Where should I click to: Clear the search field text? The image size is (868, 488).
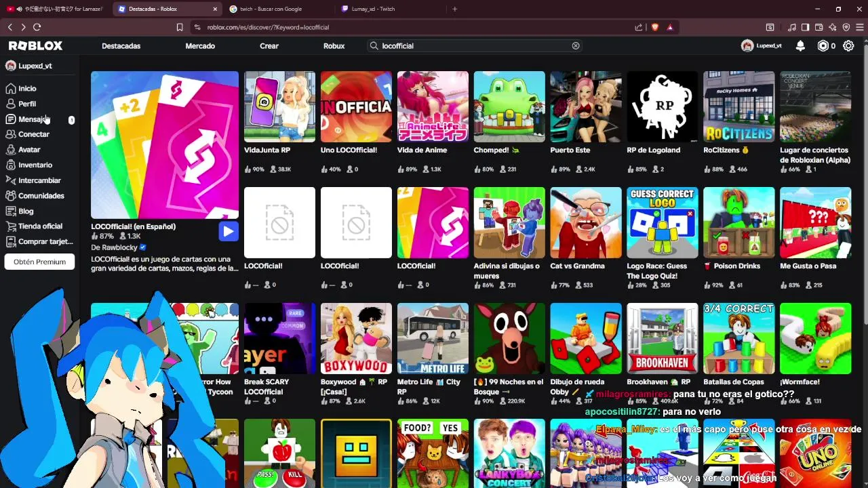(576, 46)
